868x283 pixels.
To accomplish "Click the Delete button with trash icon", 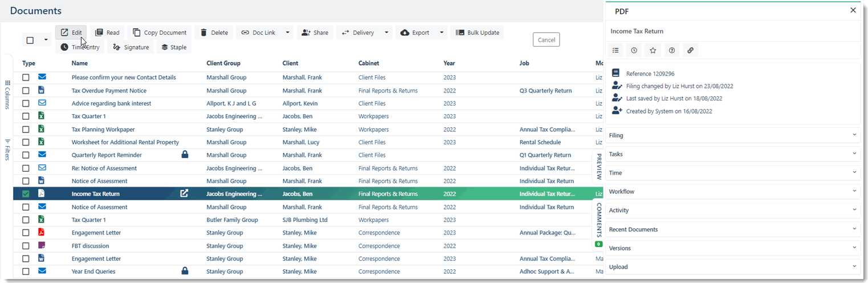I will [x=214, y=33].
